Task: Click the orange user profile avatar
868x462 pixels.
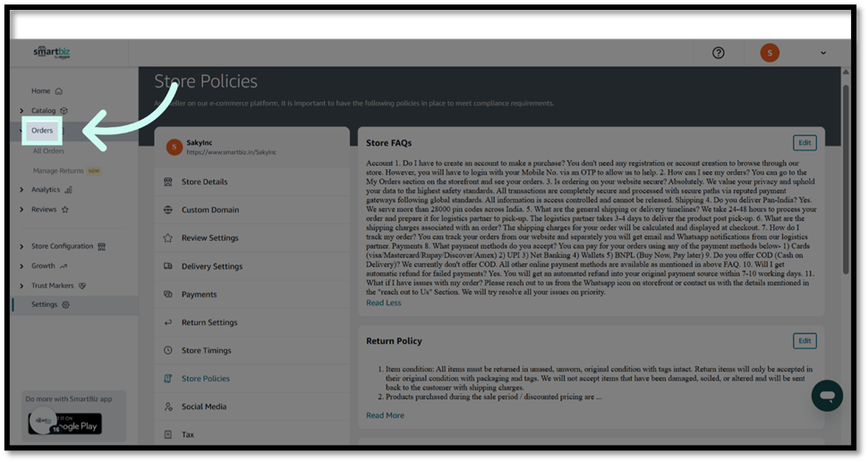Action: pos(770,53)
